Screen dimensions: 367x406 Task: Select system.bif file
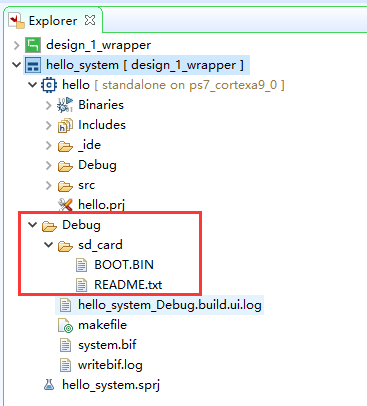click(107, 345)
